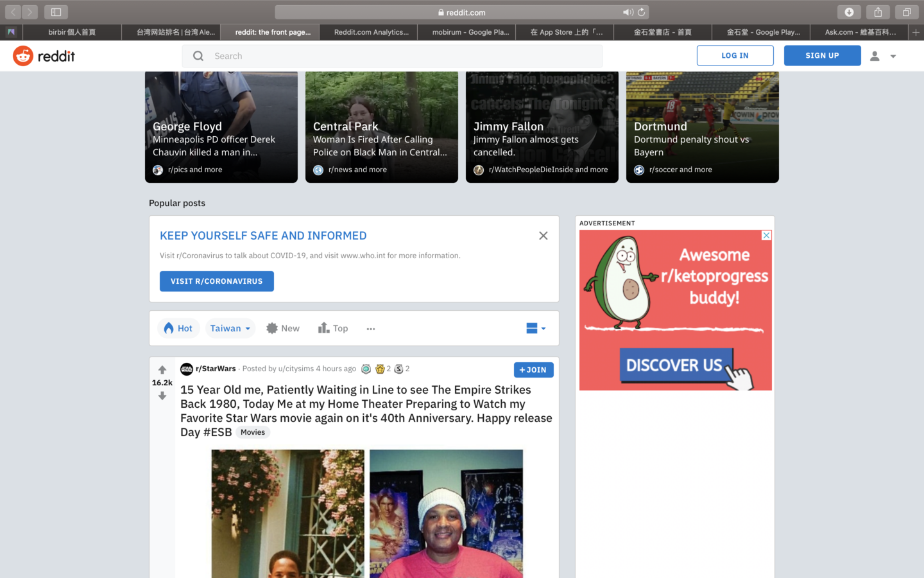Open Safari downloads list
924x578 pixels.
[x=849, y=12]
